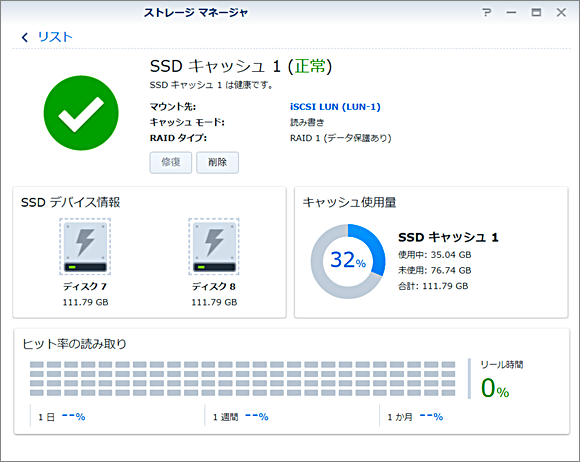Click the 修復 repair button

click(x=171, y=162)
